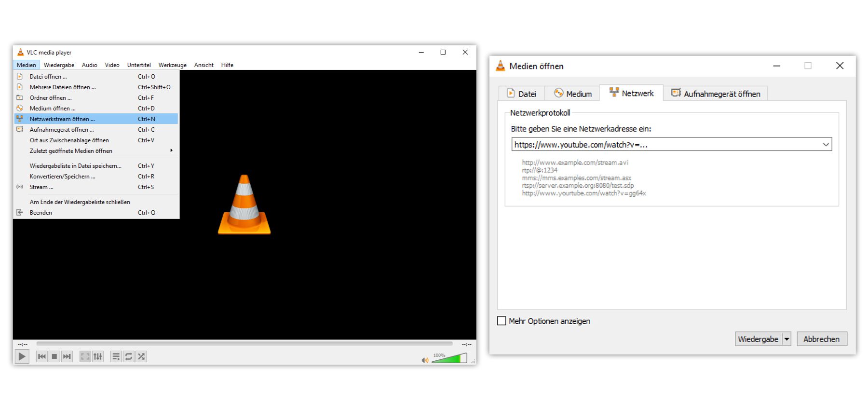
Task: Click the Next track button
Action: click(x=67, y=356)
